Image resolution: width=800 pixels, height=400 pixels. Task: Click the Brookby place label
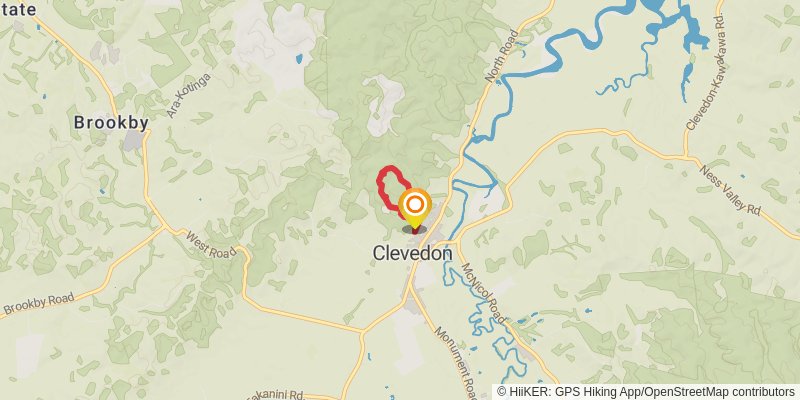(x=111, y=123)
